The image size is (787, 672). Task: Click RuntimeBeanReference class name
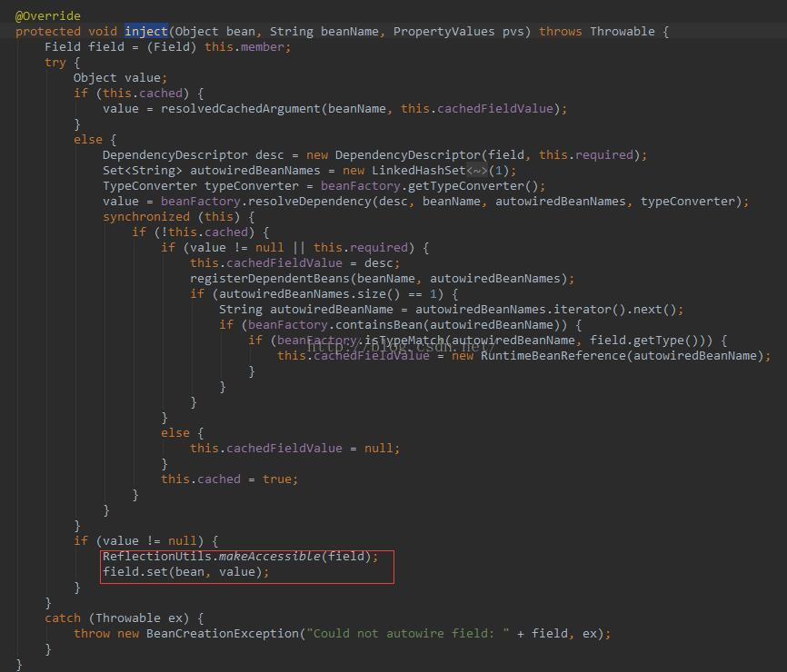tap(553, 356)
